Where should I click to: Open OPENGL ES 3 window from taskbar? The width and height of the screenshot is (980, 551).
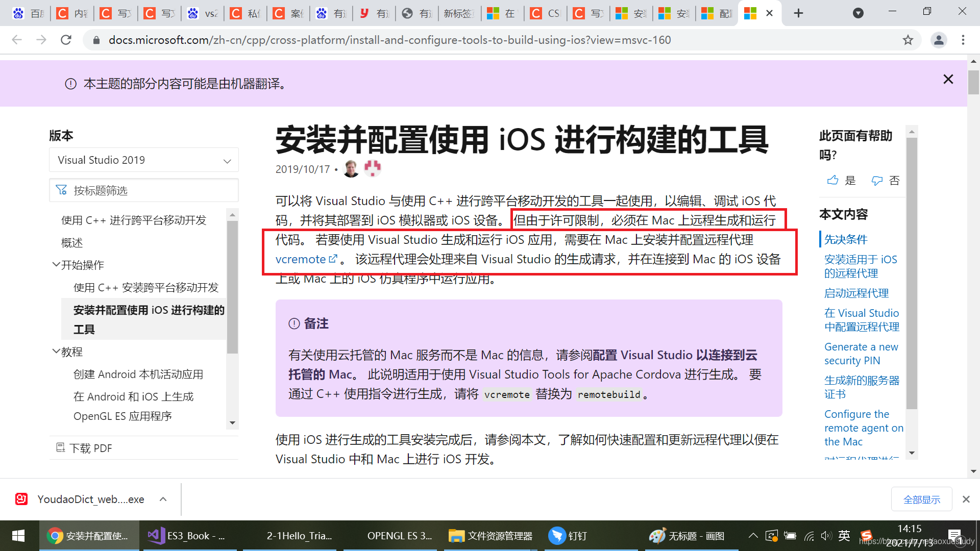tap(390, 536)
